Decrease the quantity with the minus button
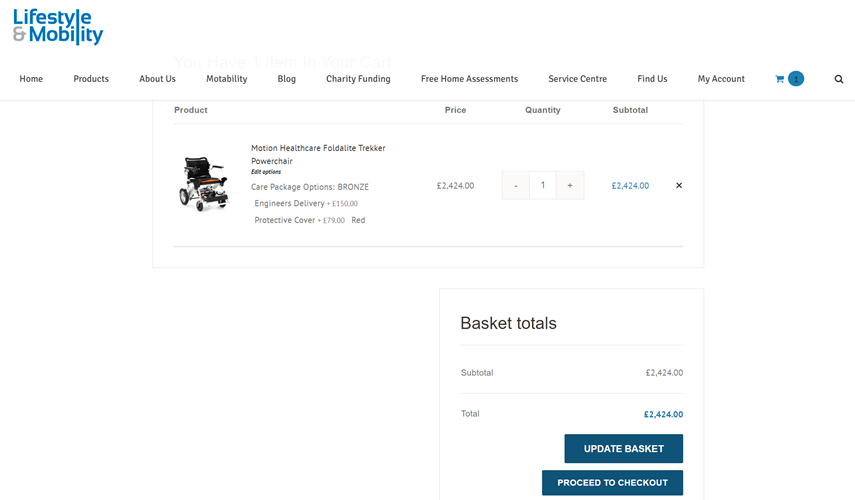 [x=516, y=185]
